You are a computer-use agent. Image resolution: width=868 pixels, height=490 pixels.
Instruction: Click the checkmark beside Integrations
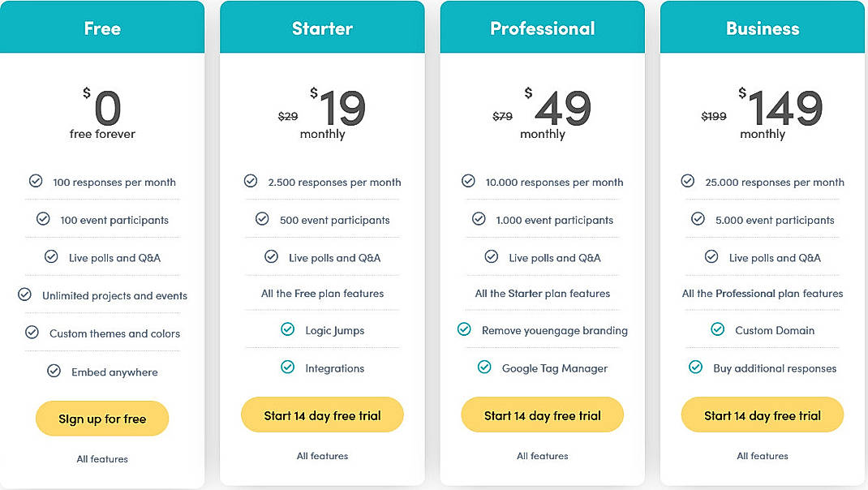click(287, 367)
